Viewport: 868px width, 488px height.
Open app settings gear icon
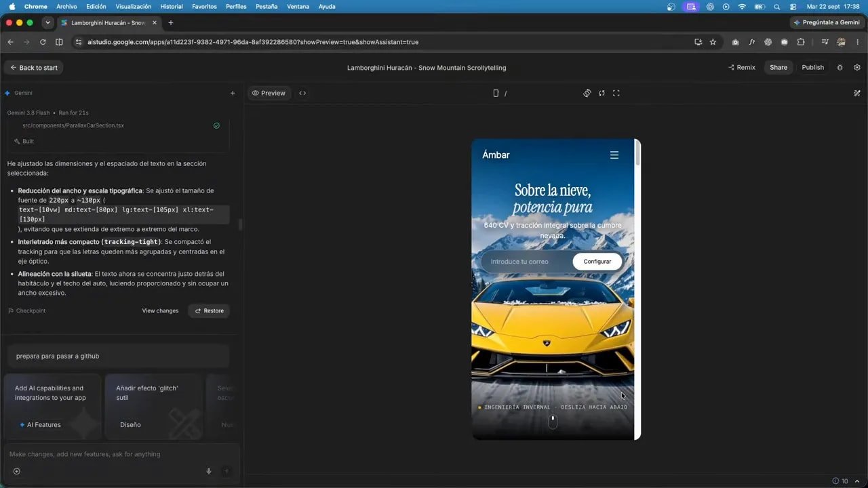[x=857, y=67]
